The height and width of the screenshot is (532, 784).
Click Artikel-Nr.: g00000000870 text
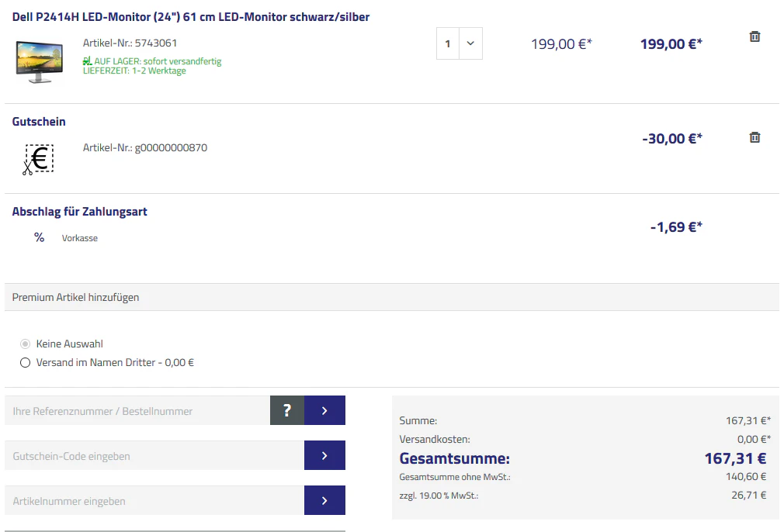pos(145,148)
